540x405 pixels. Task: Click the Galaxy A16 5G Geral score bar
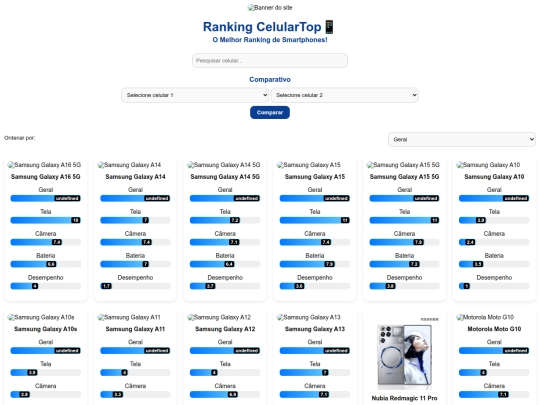(x=45, y=198)
